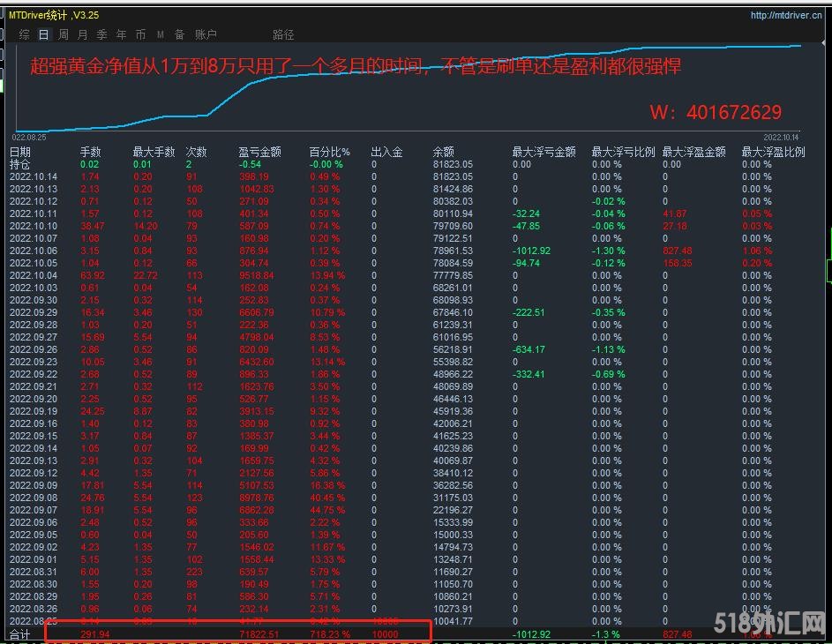Click the 最大浮亏金额 column header

pyautogui.click(x=543, y=153)
